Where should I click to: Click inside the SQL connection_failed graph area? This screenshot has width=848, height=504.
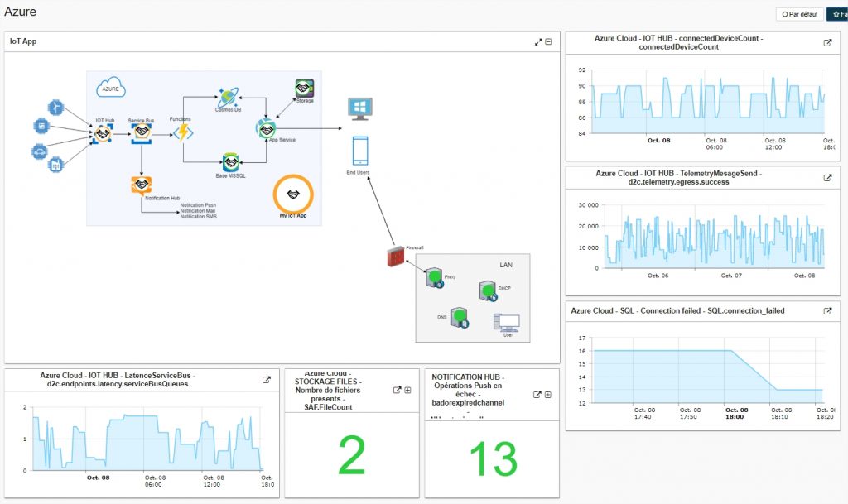click(x=707, y=370)
